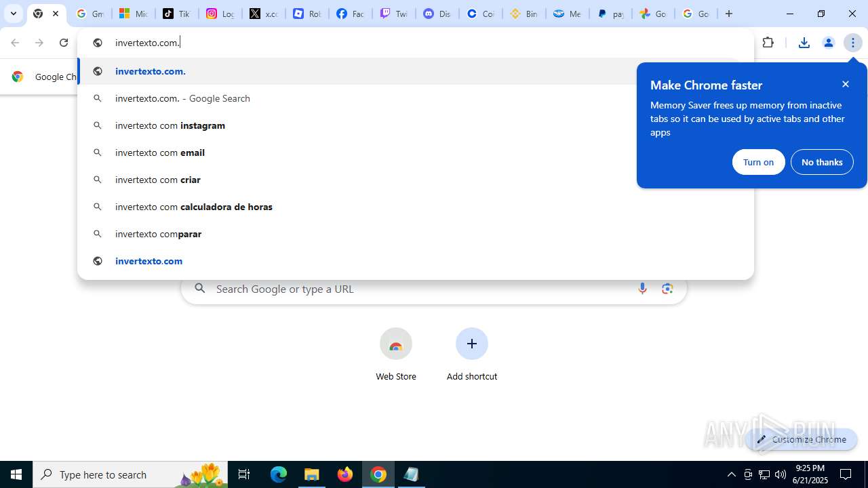This screenshot has width=868, height=488.
Task: Open volume control tray icon
Action: 781,474
